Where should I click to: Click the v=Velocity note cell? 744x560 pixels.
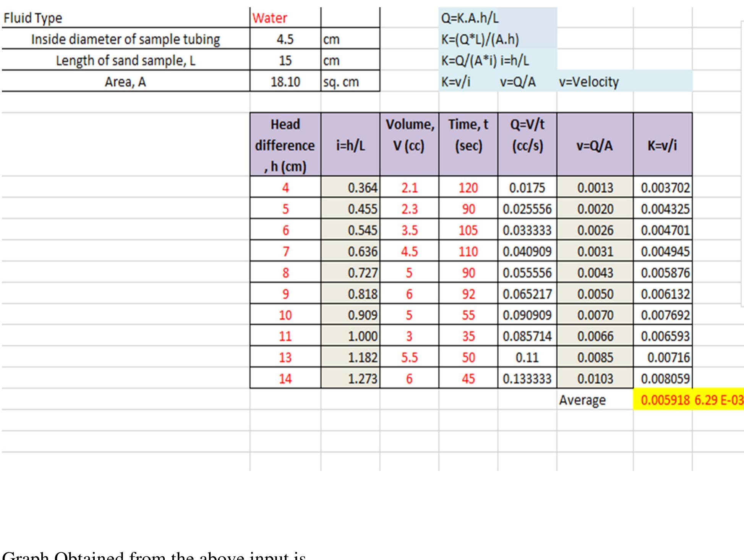(x=588, y=82)
